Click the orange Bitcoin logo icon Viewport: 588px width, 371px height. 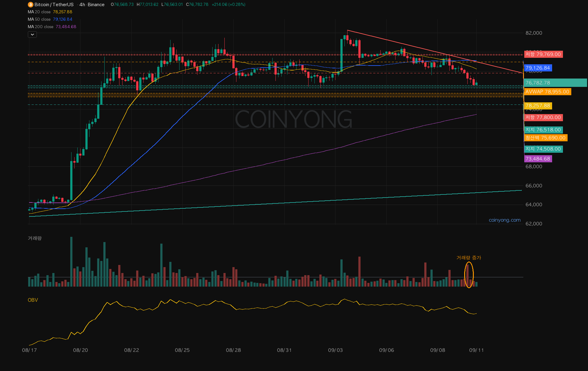[x=30, y=5]
